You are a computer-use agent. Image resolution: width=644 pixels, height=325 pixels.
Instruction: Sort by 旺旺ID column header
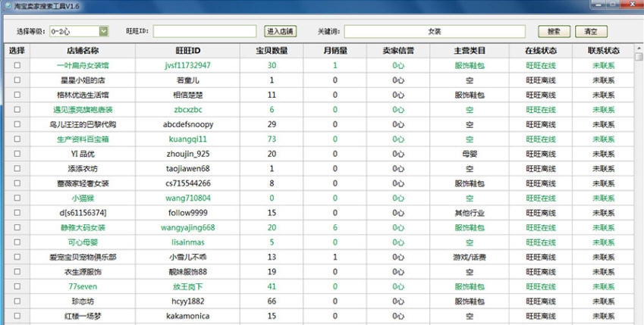tap(188, 51)
